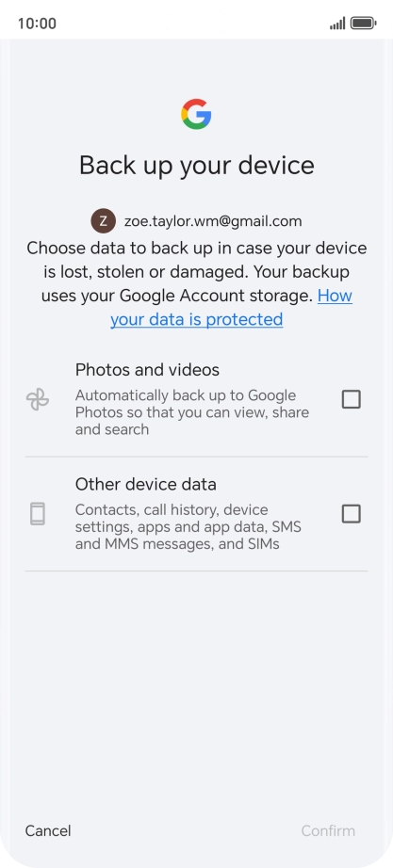Tap the Contacts, call history description text
The width and height of the screenshot is (393, 868).
tap(188, 527)
